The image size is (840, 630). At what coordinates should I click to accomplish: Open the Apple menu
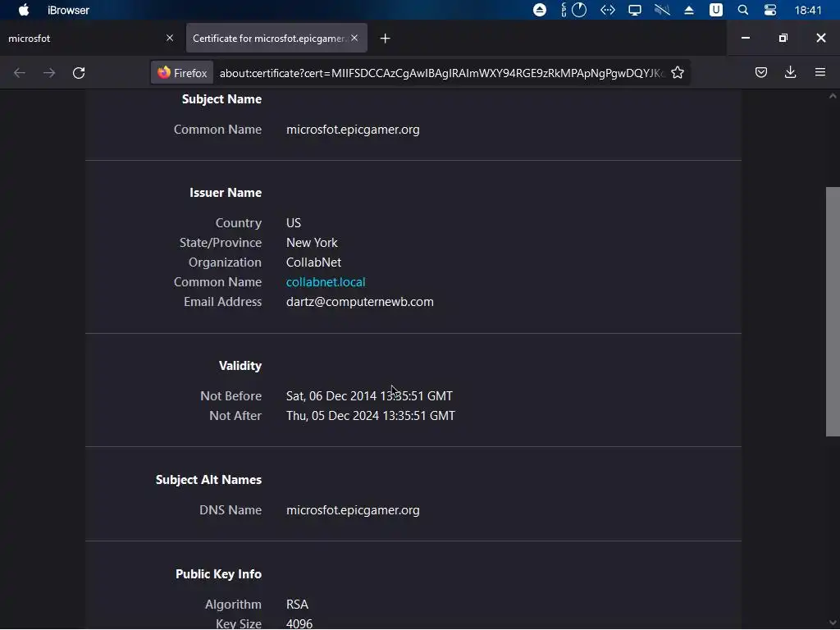click(24, 10)
